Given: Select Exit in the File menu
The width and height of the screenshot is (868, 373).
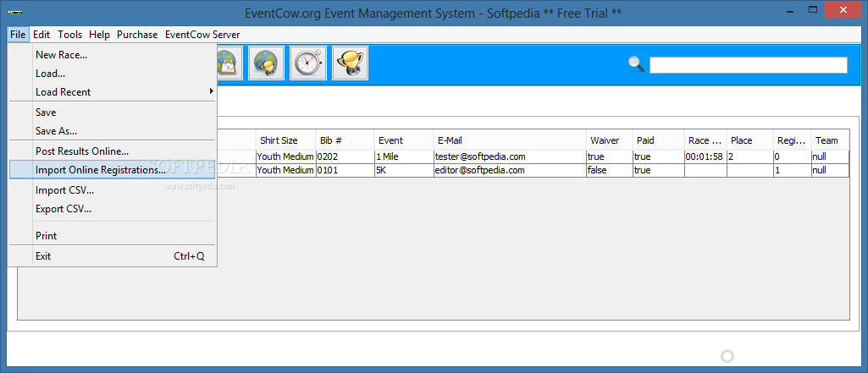Looking at the screenshot, I should 113,255.
